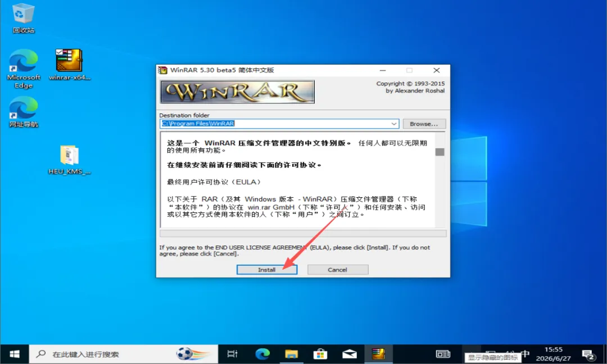
Task: Minimize the WinRAR installer window
Action: [383, 70]
